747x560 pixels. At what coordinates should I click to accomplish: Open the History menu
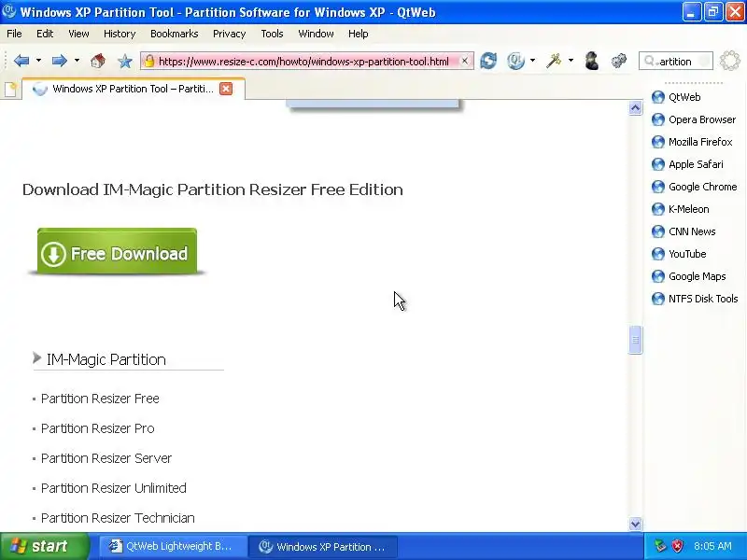coord(120,34)
